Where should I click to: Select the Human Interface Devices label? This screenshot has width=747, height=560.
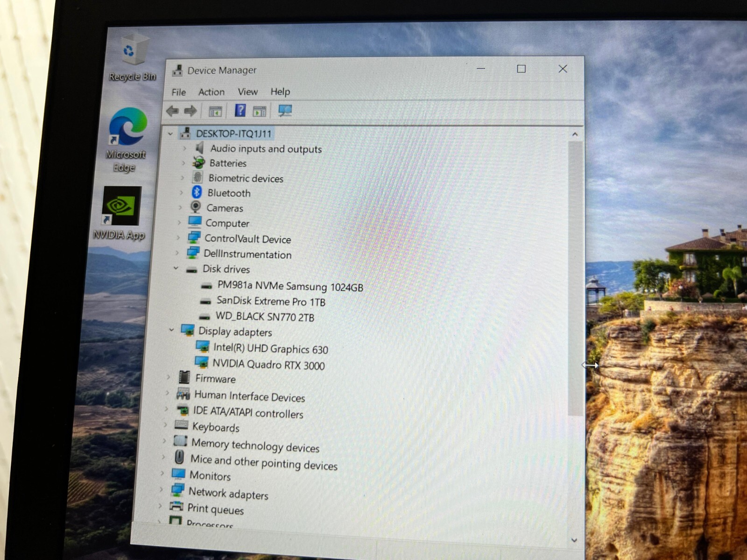tap(249, 396)
